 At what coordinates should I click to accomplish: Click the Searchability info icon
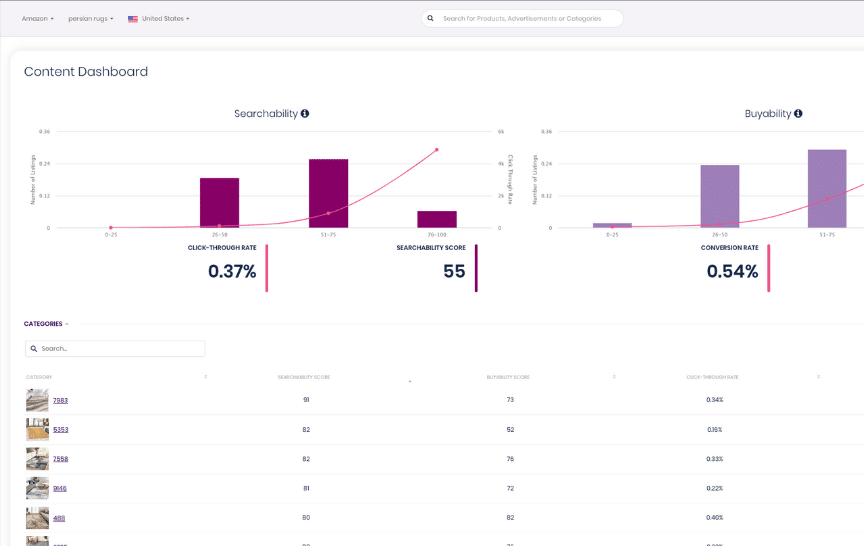(305, 114)
